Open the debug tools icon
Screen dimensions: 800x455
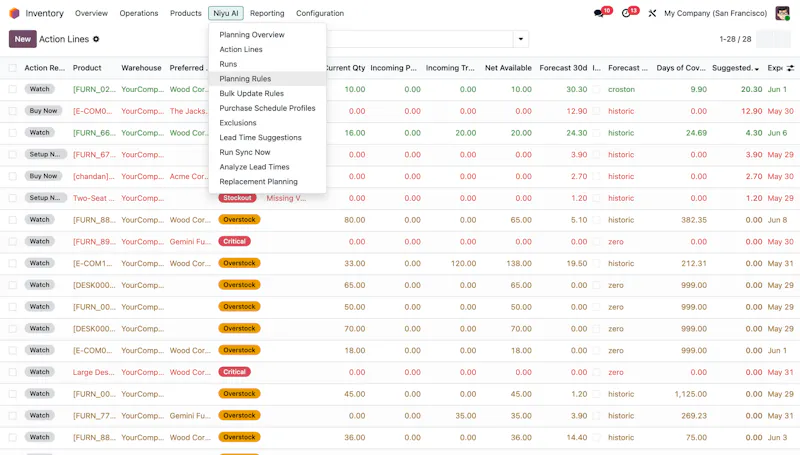652,13
